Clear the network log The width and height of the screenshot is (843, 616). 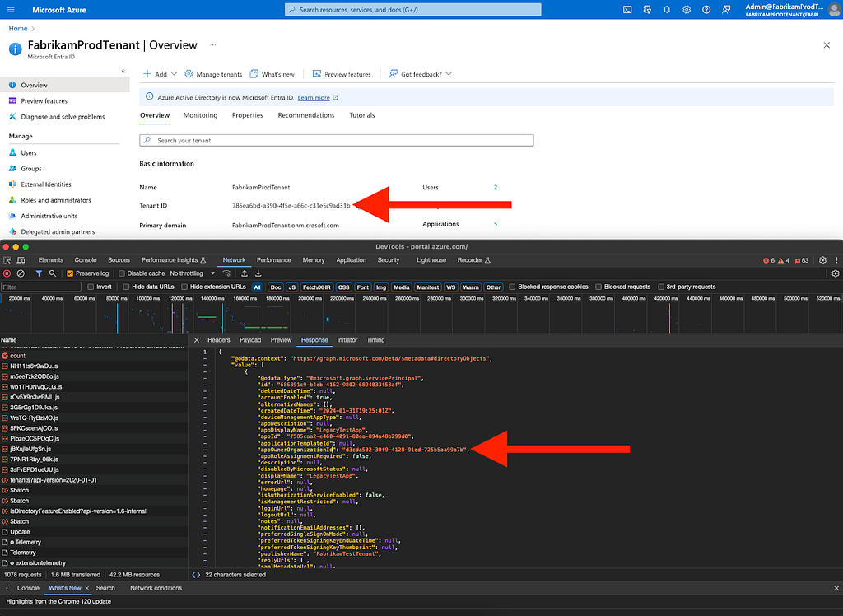(x=21, y=274)
